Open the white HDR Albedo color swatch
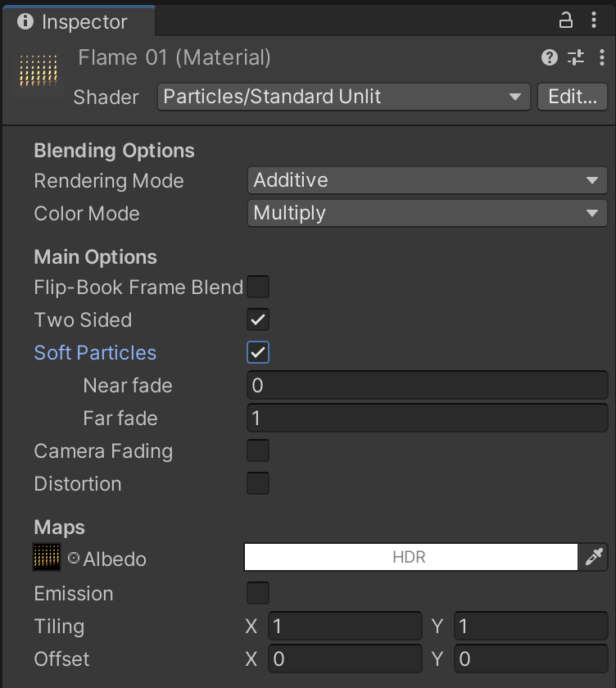This screenshot has width=616, height=688. pyautogui.click(x=410, y=558)
